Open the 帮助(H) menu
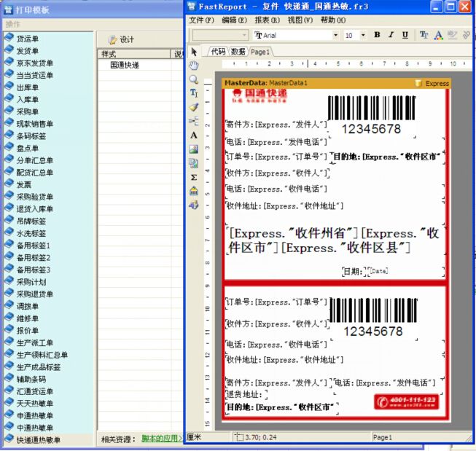The width and height of the screenshot is (476, 451). tap(333, 20)
